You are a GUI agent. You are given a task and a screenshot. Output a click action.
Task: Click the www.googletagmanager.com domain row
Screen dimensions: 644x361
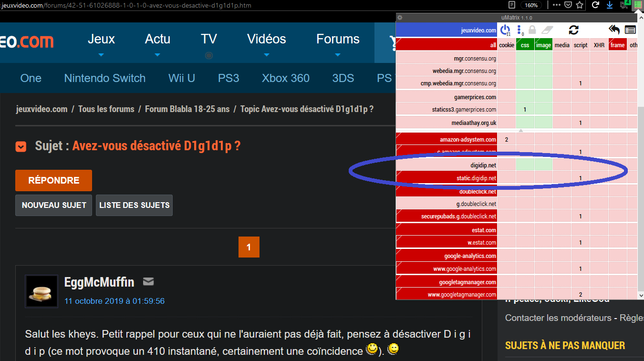tap(447, 294)
